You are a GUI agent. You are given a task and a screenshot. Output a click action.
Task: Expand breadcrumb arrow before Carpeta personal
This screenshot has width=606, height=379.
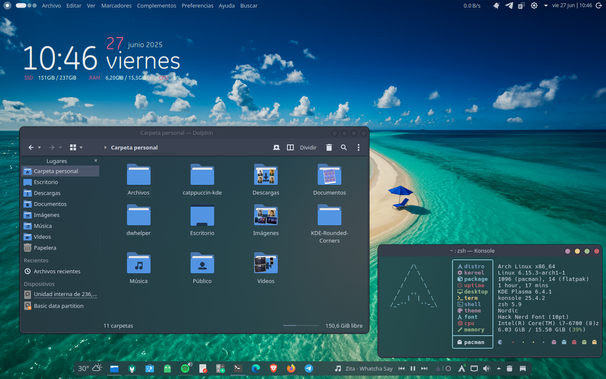(105, 148)
